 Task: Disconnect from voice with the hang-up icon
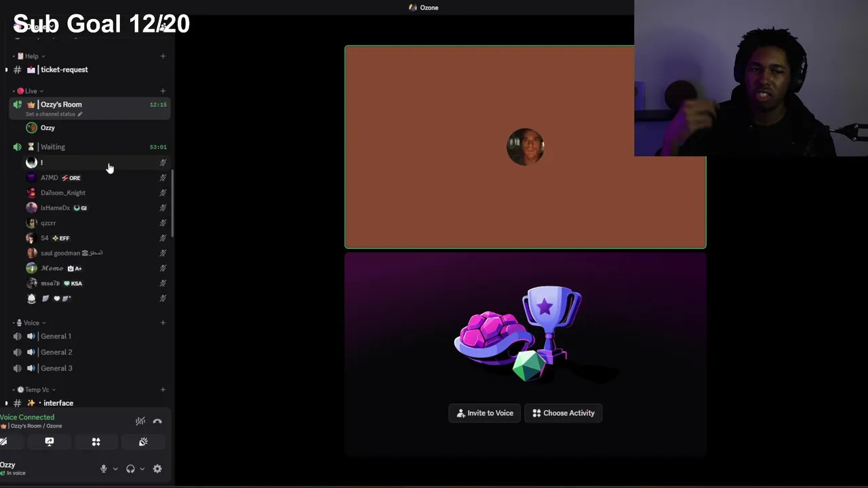click(x=157, y=421)
